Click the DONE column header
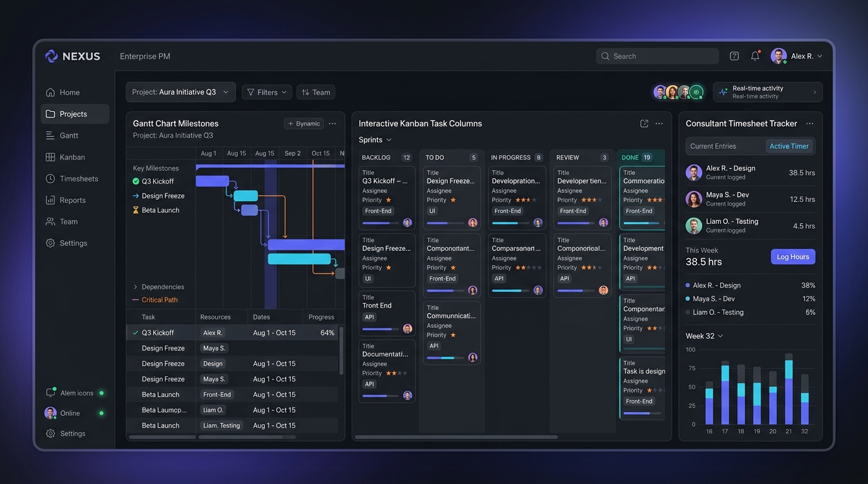 (x=641, y=158)
